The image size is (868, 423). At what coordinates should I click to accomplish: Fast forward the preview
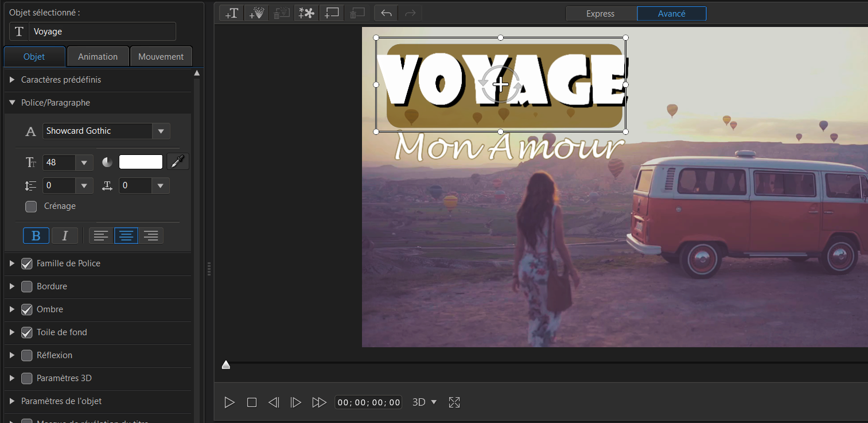(x=319, y=402)
